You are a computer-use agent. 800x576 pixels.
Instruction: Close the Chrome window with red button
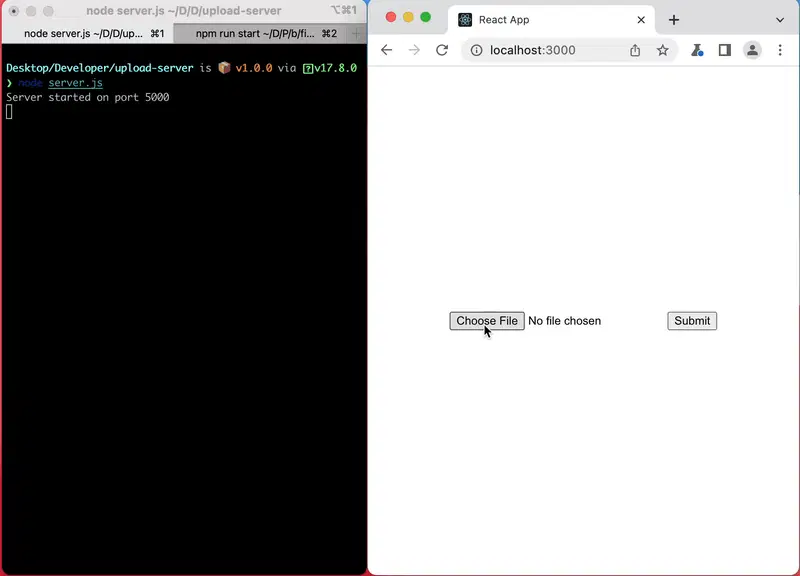(391, 17)
